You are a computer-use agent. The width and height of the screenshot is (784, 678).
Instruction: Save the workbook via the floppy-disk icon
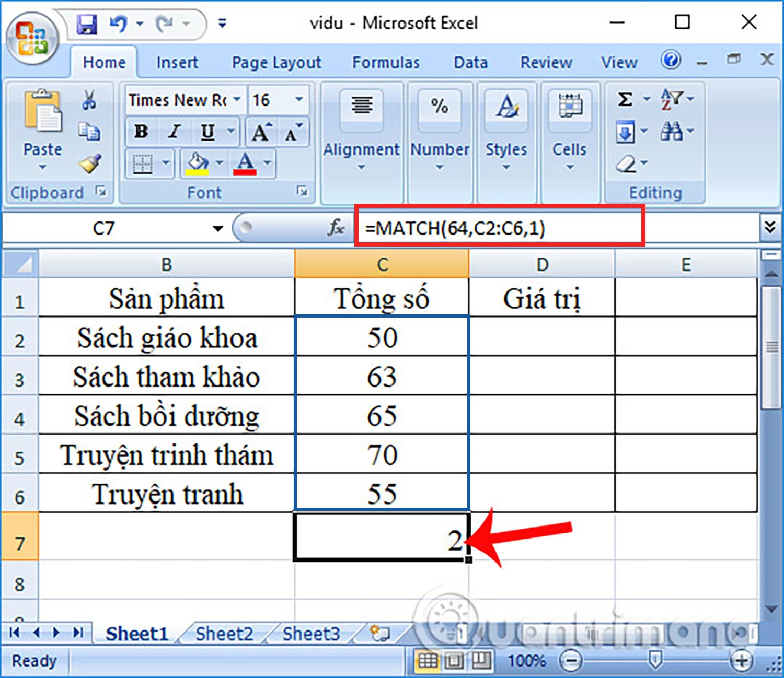coord(87,24)
